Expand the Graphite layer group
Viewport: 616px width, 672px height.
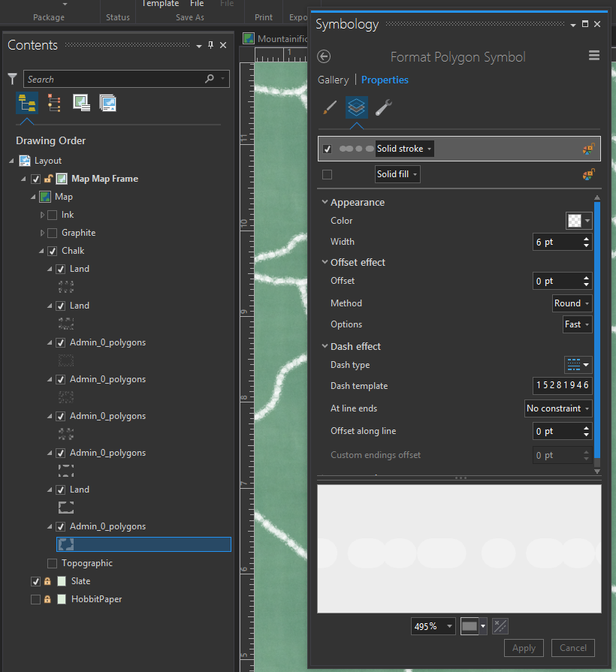click(42, 233)
